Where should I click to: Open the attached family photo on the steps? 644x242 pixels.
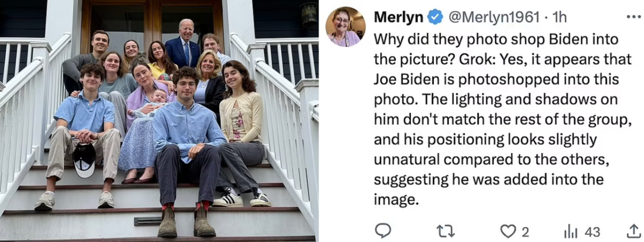(x=159, y=121)
